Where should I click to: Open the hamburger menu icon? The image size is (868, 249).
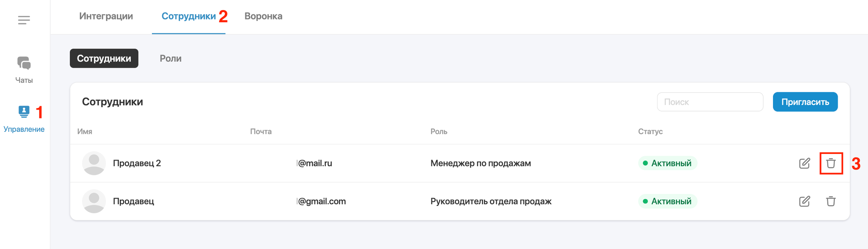point(24,20)
